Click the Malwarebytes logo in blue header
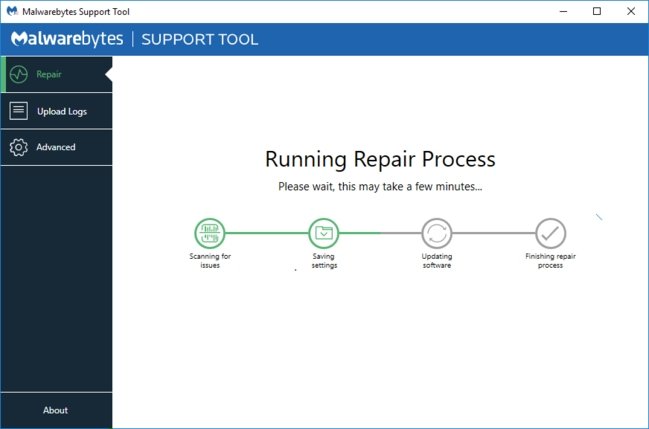This screenshot has width=649, height=429. click(66, 39)
